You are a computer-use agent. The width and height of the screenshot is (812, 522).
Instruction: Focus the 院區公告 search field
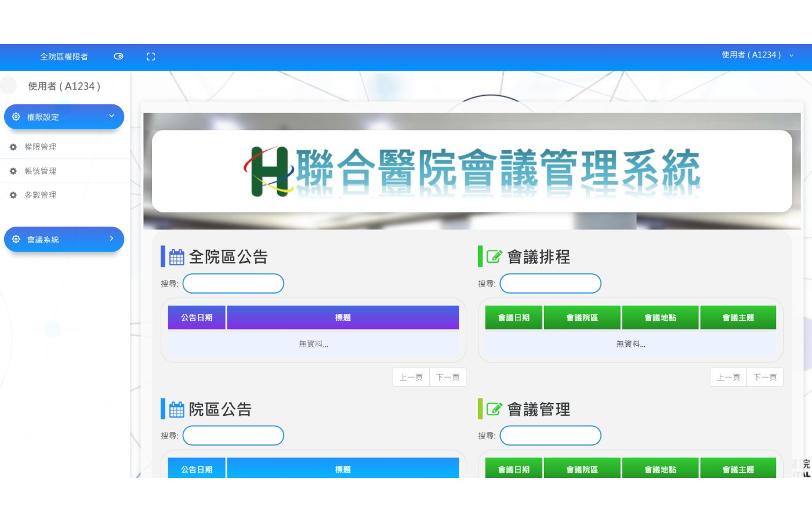233,436
